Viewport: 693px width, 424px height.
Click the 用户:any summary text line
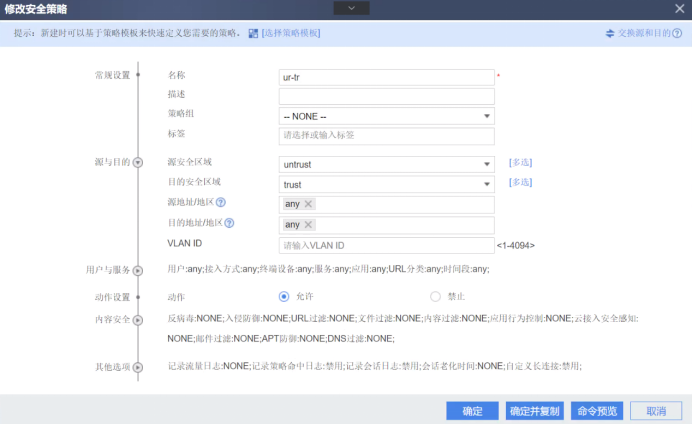(328, 269)
